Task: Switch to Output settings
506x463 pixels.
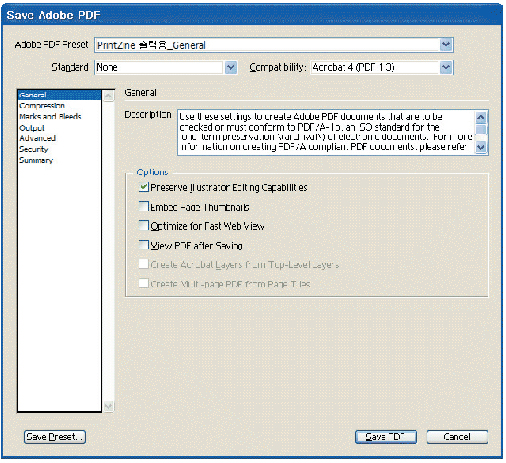Action: pos(32,128)
